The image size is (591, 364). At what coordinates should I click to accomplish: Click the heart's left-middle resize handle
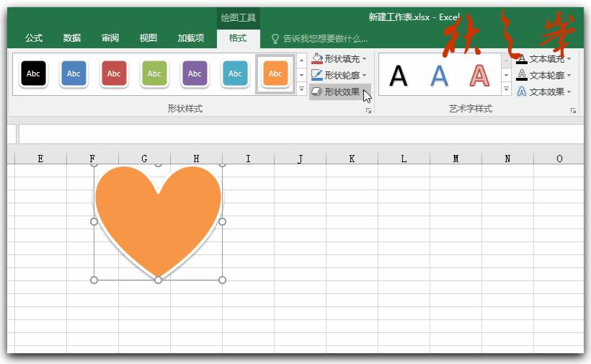(x=94, y=221)
